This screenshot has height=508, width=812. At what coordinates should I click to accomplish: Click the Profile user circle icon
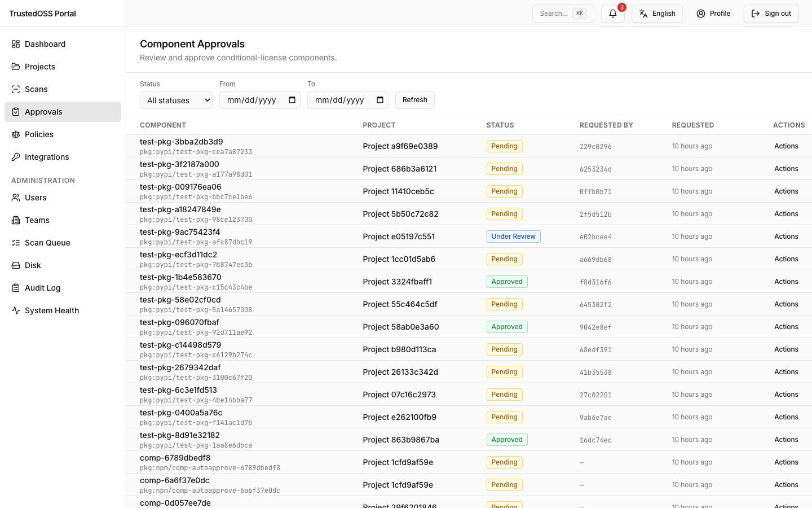[701, 14]
